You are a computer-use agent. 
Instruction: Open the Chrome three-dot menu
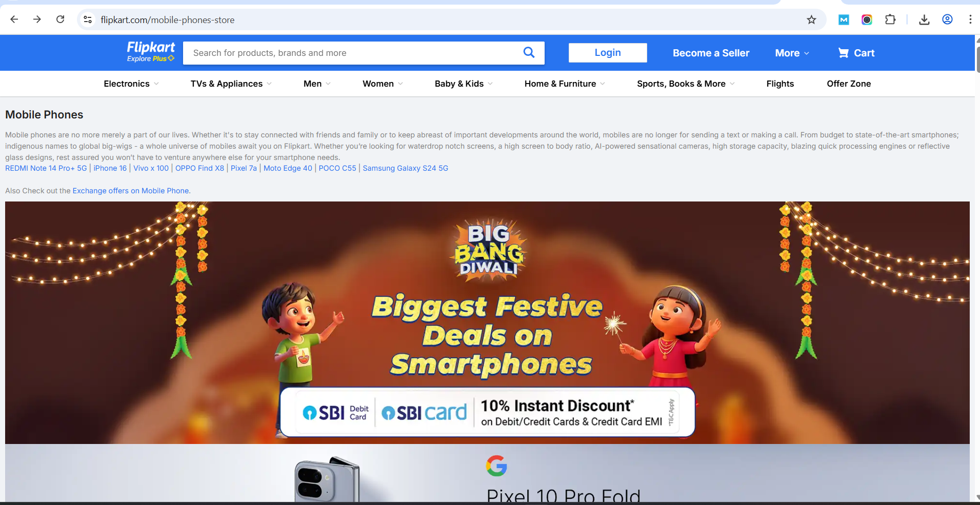[970, 19]
